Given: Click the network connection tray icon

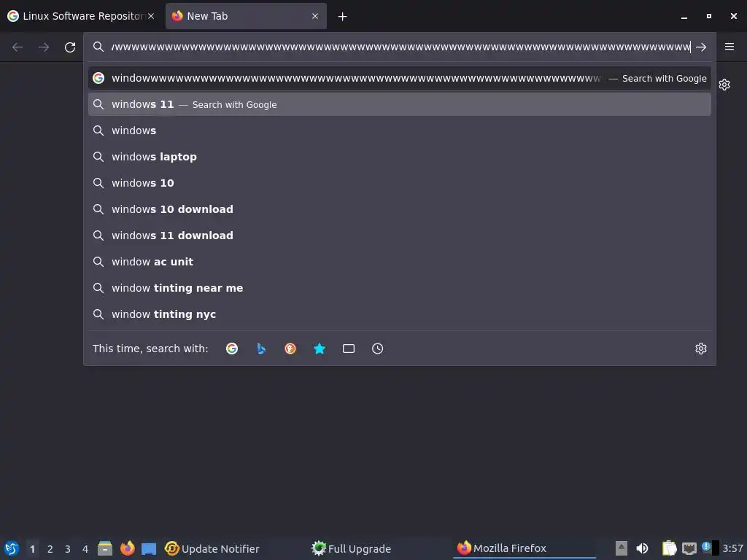Looking at the screenshot, I should (689, 548).
